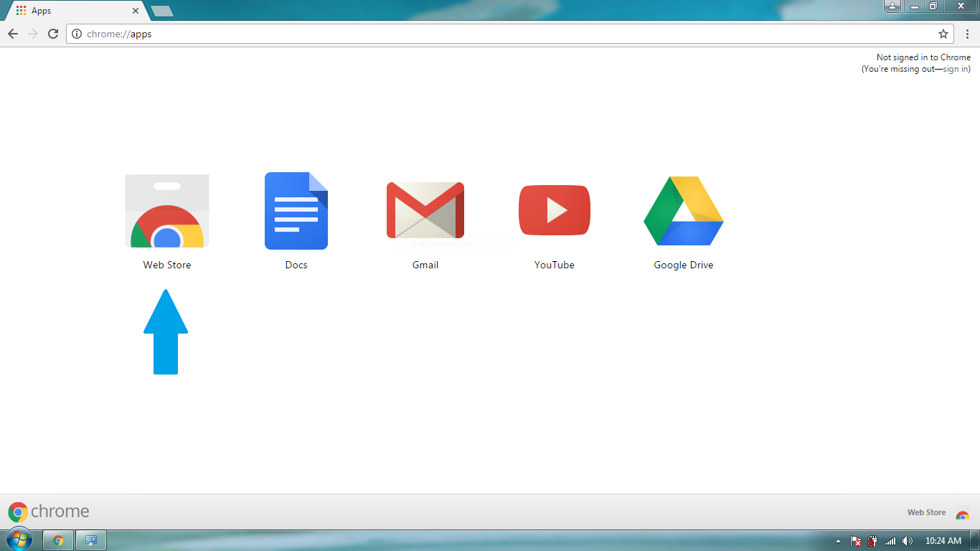This screenshot has width=980, height=551.
Task: Click the Chrome taskbar button
Action: 58,540
